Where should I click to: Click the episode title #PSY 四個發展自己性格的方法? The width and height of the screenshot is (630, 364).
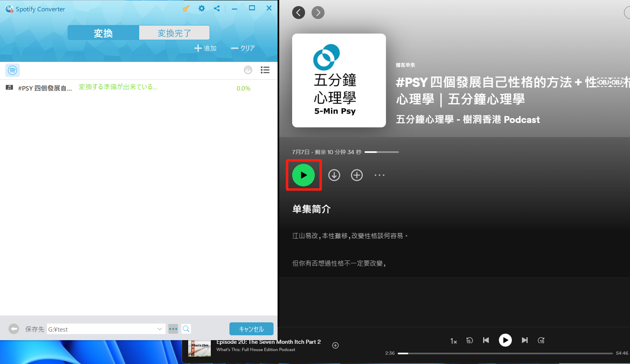[x=513, y=91]
